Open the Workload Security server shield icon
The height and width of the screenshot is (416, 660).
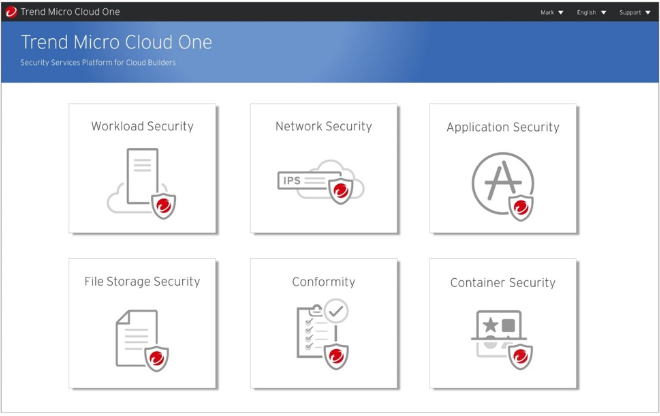[x=141, y=183]
